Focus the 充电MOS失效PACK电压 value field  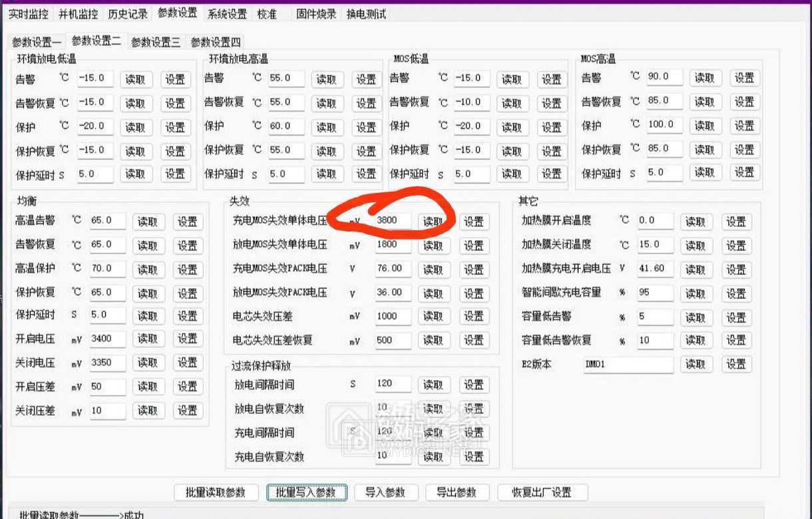(393, 269)
